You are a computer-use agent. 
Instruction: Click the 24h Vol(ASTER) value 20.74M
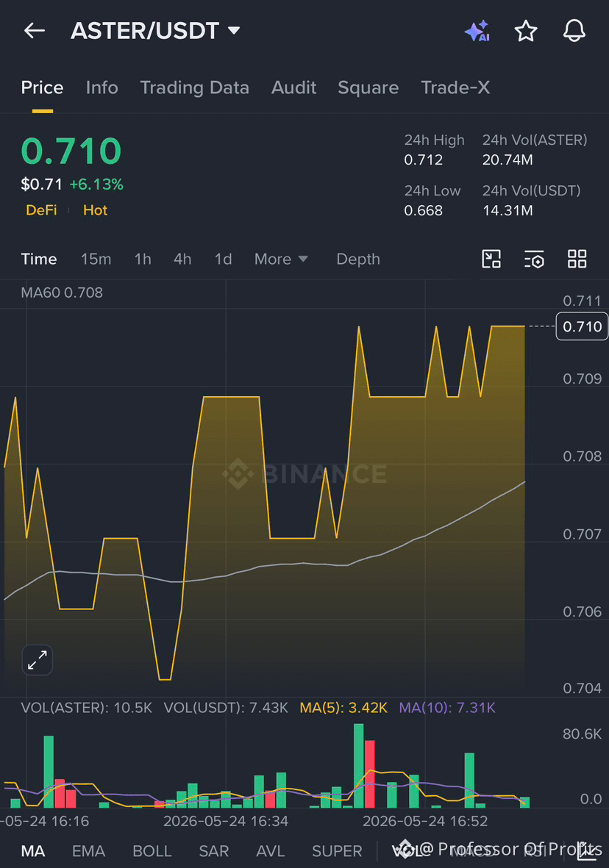[x=508, y=160]
